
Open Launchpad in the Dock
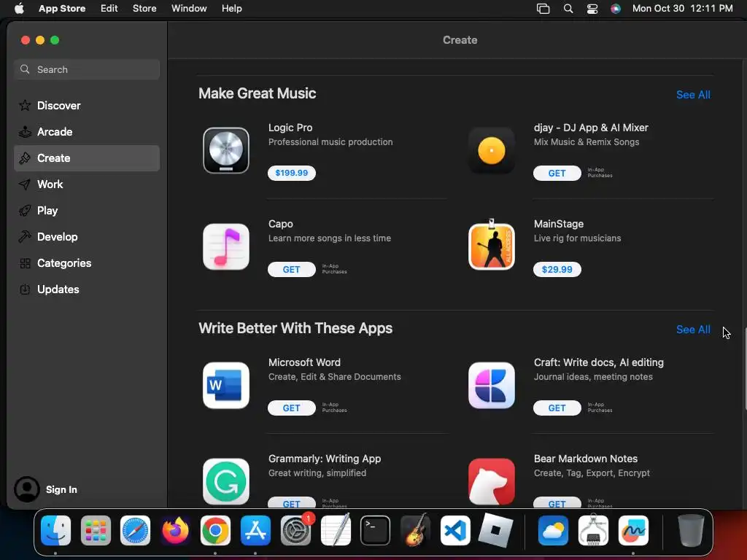click(x=96, y=530)
